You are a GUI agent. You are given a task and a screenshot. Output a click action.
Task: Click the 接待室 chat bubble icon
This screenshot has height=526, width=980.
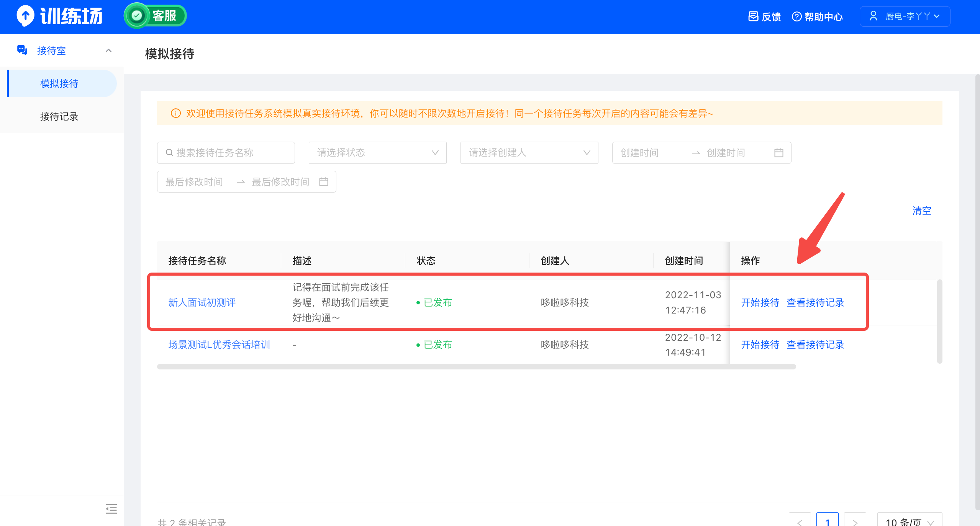tap(22, 50)
